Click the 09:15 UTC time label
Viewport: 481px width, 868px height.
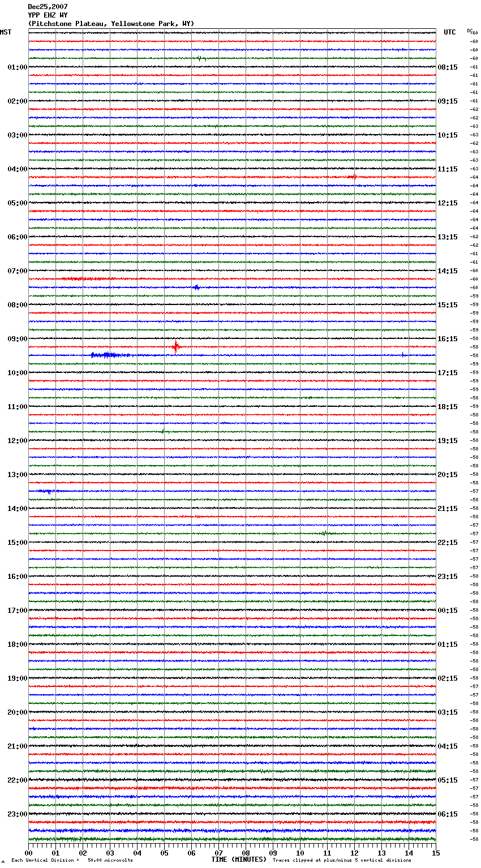[448, 101]
